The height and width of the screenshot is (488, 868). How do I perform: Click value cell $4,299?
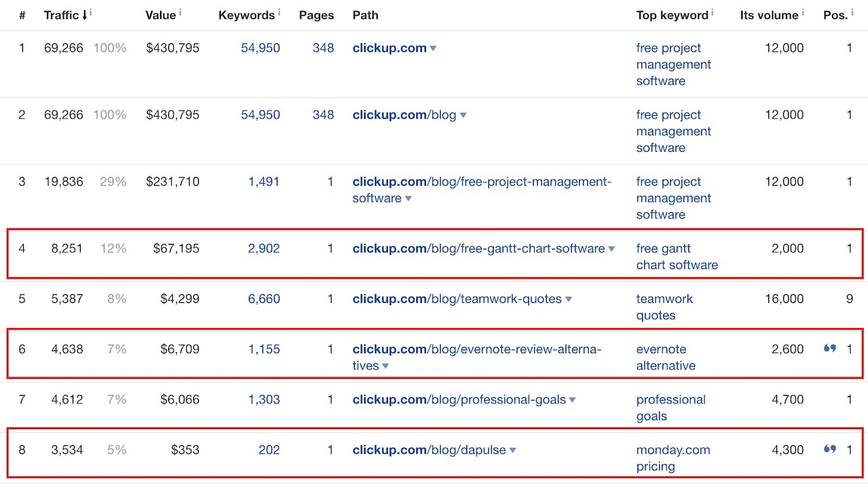(x=180, y=299)
